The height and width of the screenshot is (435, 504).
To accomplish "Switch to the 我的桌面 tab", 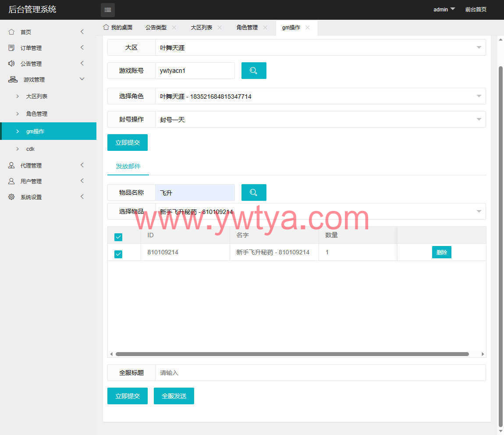I will 117,27.
